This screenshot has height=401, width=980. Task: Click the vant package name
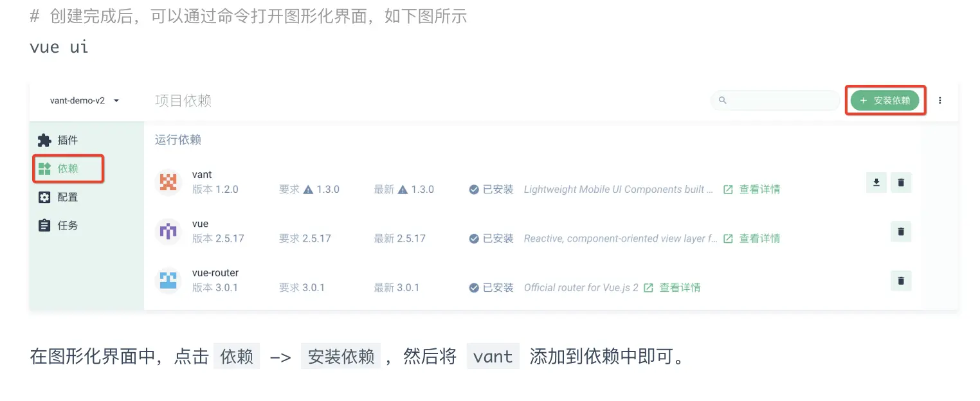[202, 175]
